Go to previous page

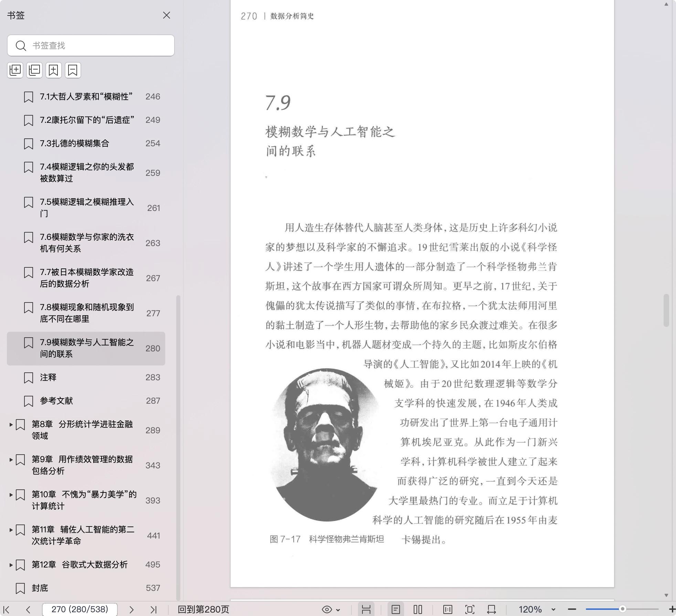click(x=28, y=609)
